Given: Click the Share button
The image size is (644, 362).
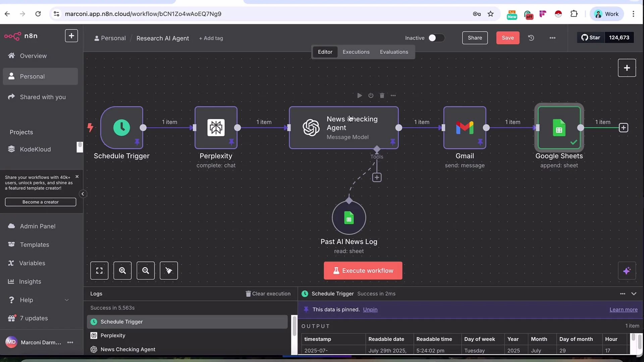Looking at the screenshot, I should point(475,38).
